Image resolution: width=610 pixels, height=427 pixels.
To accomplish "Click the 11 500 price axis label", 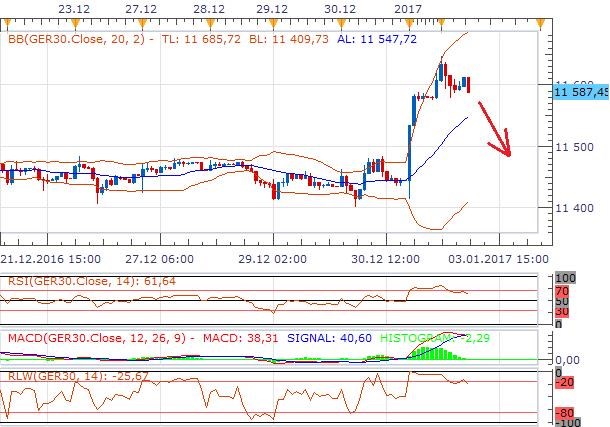I will [x=576, y=147].
